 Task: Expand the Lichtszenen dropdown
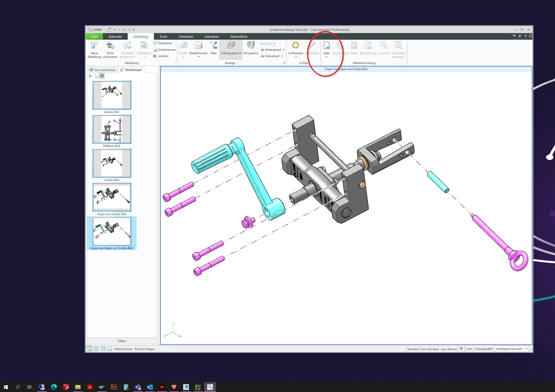pos(296,57)
